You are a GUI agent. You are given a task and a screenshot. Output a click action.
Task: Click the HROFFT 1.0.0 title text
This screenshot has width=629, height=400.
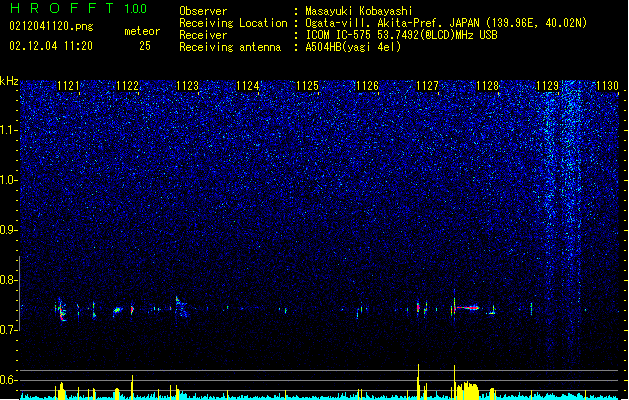click(x=79, y=8)
